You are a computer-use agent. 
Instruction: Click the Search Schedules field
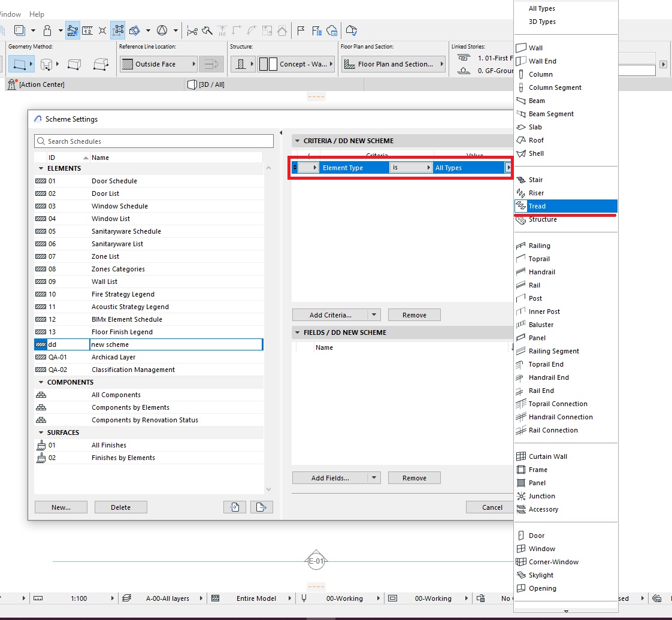pos(153,141)
